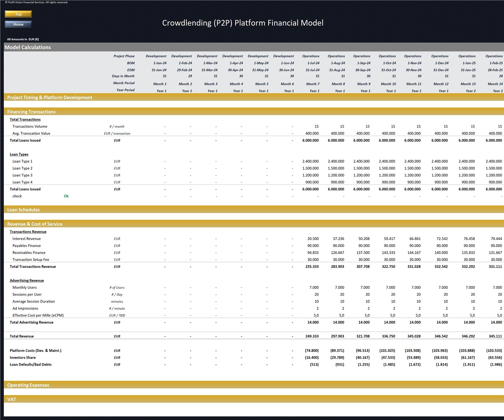
Task: Select the (103.963) Platform Costs cell
Action: [x=440, y=351]
